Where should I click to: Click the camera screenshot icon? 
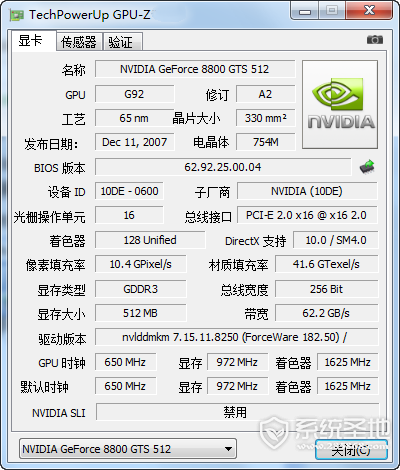click(x=375, y=40)
